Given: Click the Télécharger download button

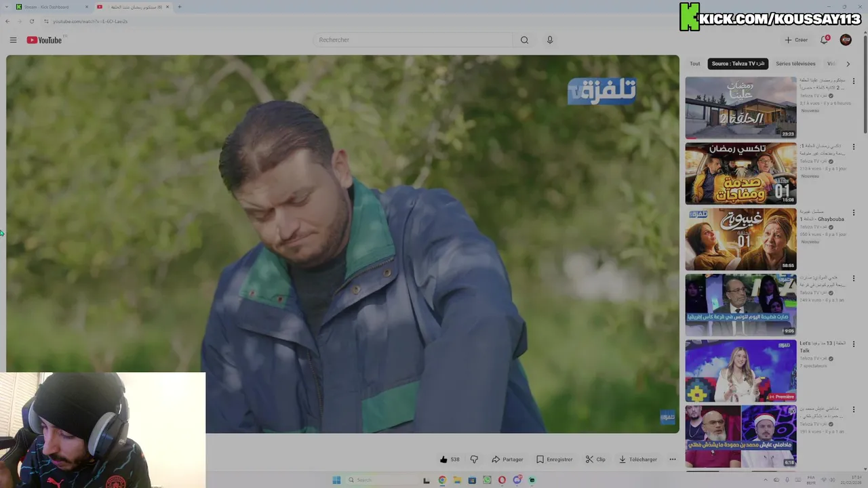Looking at the screenshot, I should coord(637,460).
